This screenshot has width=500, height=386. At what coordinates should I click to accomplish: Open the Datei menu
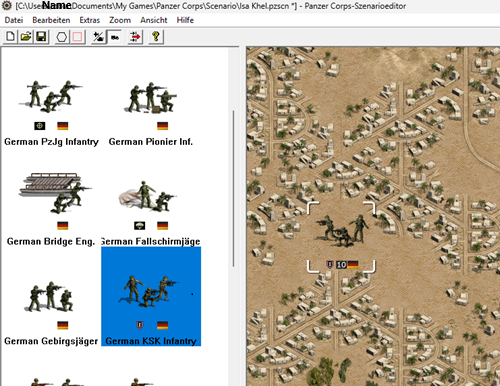click(14, 20)
